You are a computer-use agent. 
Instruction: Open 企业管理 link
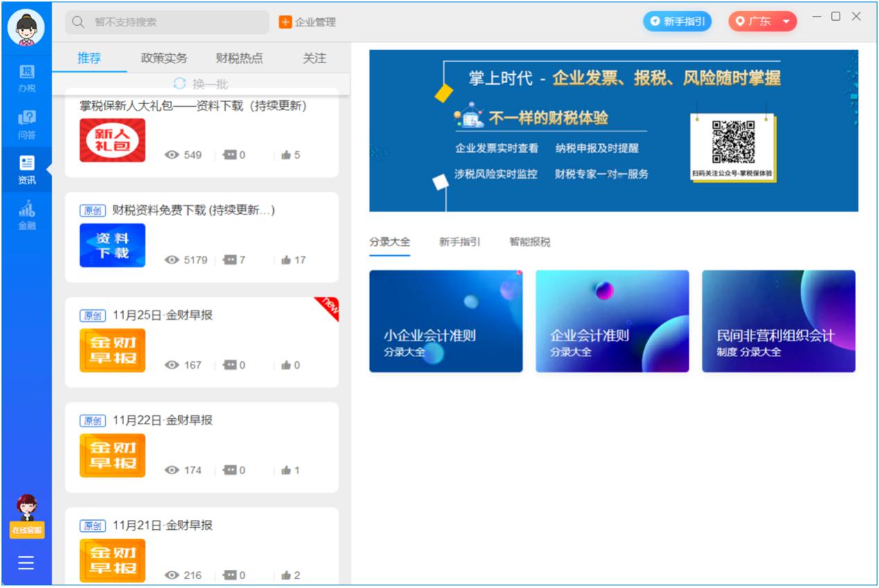pyautogui.click(x=315, y=22)
